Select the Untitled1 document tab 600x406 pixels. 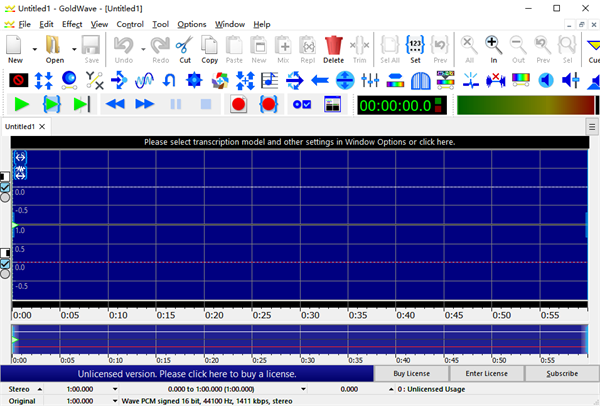pyautogui.click(x=19, y=127)
